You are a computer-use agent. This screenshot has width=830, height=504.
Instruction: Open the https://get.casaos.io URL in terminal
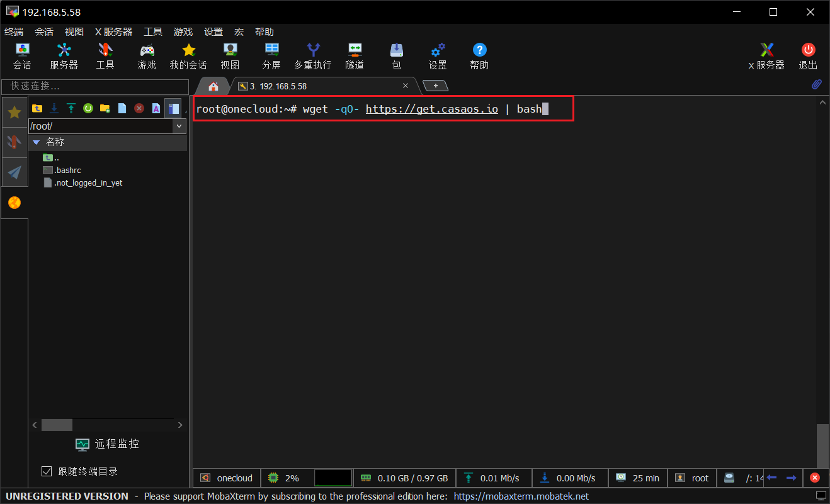[432, 109]
